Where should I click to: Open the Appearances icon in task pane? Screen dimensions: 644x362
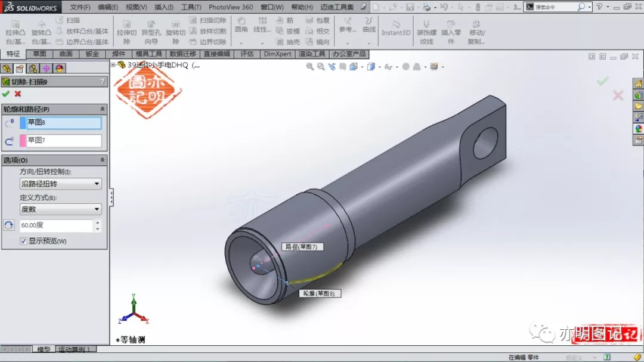pyautogui.click(x=638, y=129)
